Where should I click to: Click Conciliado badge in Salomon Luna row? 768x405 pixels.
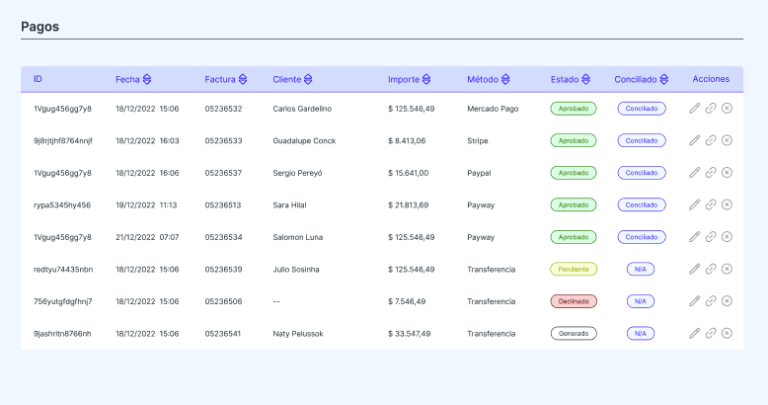pos(642,237)
